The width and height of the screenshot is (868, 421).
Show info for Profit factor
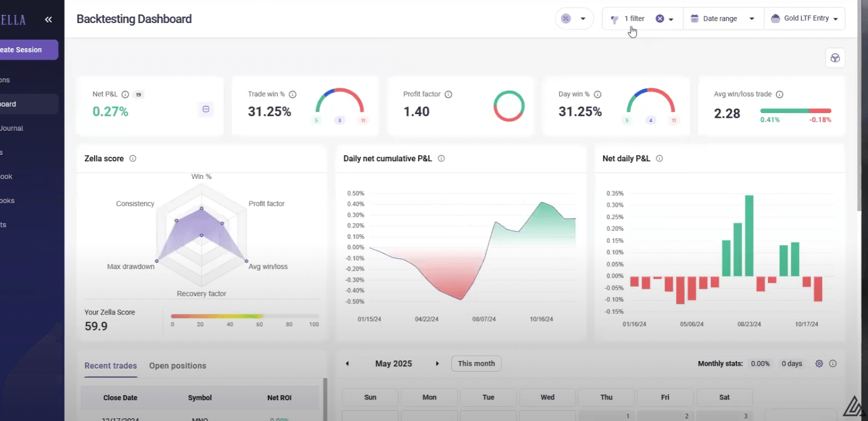click(x=448, y=94)
